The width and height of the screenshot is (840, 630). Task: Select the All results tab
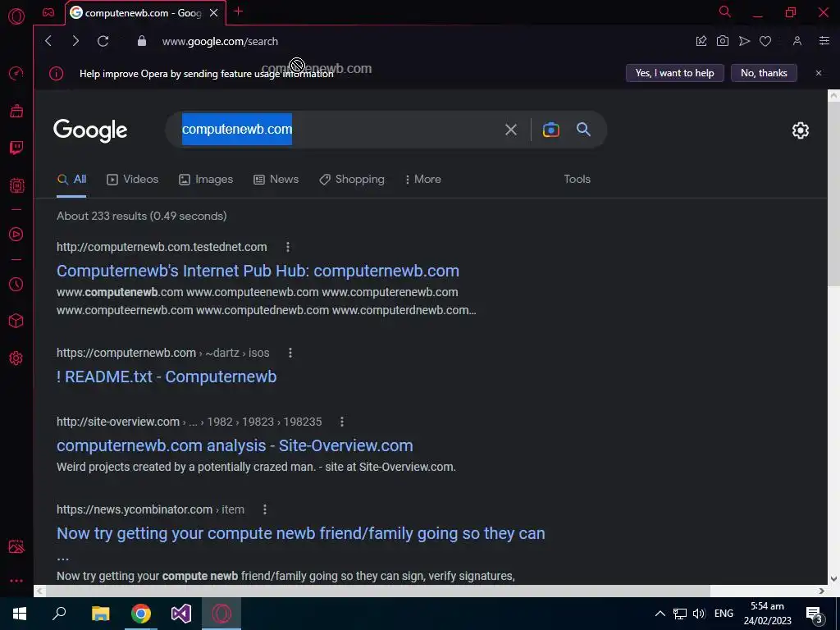click(x=72, y=180)
